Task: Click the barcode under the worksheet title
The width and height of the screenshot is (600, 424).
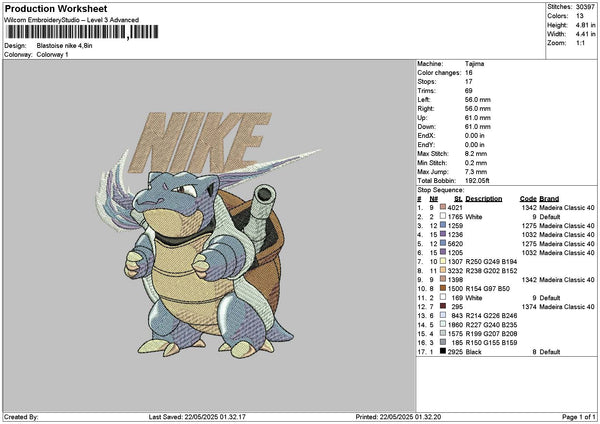Action: tap(83, 32)
